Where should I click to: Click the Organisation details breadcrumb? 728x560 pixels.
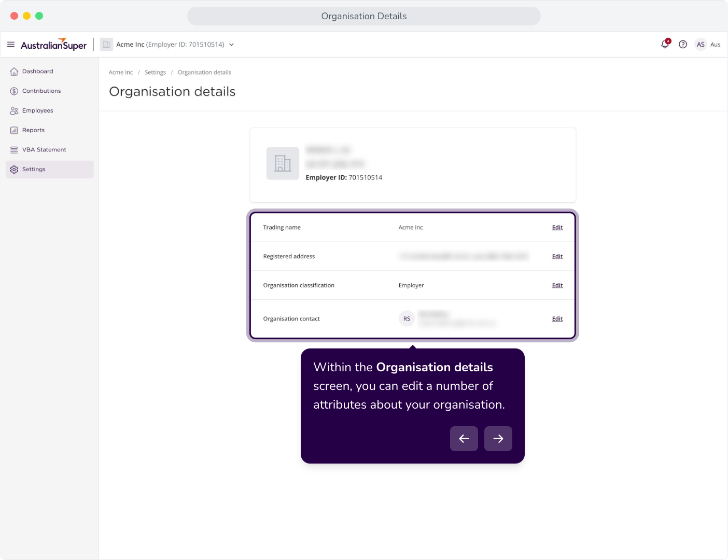click(204, 73)
